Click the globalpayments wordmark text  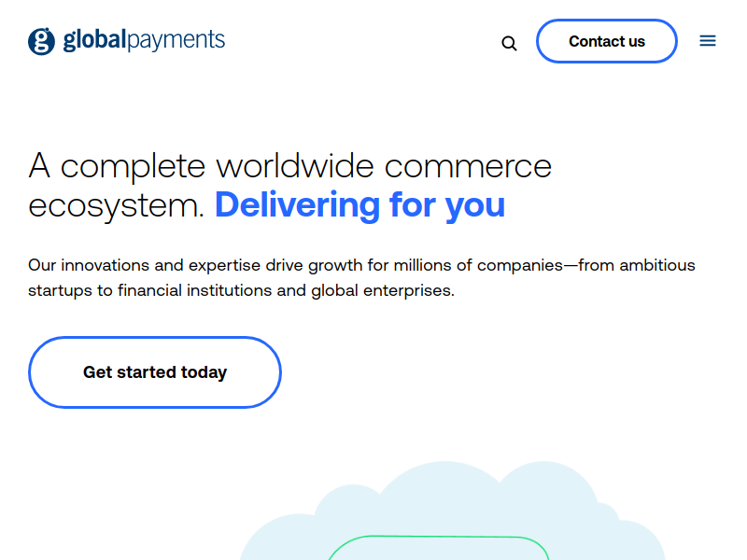[144, 40]
